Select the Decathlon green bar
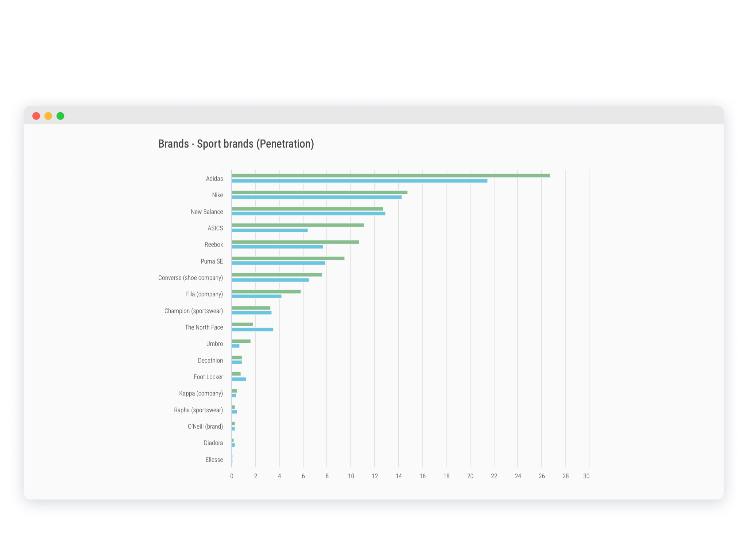Image resolution: width=747 pixels, height=560 pixels. (x=237, y=358)
